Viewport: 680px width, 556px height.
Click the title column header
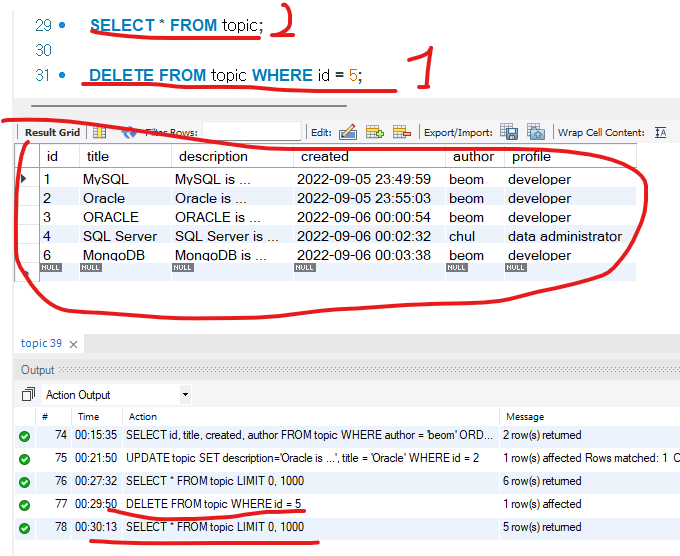pyautogui.click(x=126, y=156)
